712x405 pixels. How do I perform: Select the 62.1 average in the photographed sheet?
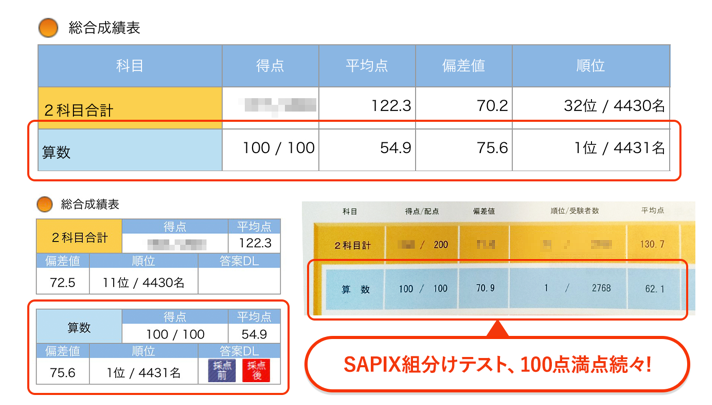point(655,288)
